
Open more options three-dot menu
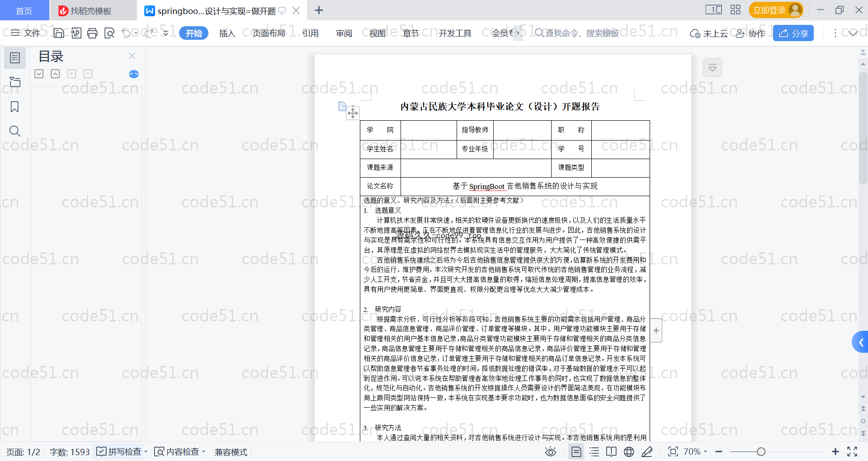[x=835, y=33]
